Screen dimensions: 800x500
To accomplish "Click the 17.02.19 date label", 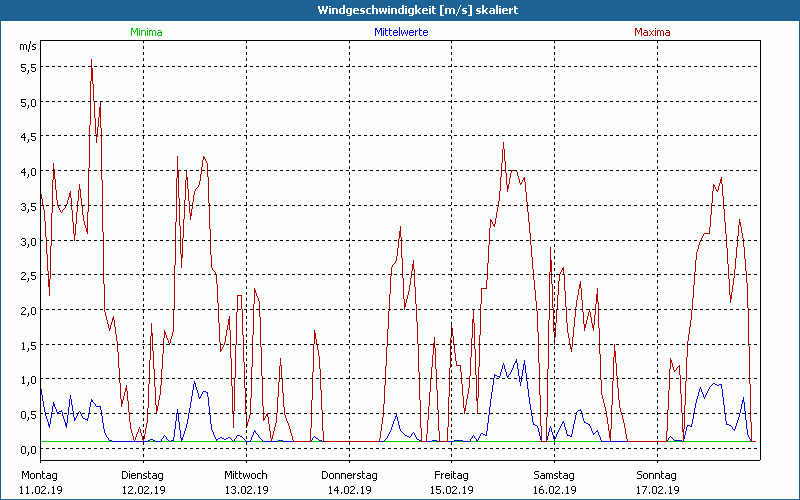I will tap(657, 490).
